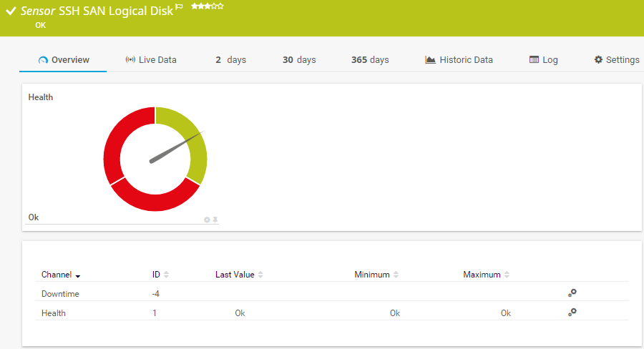The height and width of the screenshot is (349, 644).
Task: Click the pin icon under Health gauge
Action: [x=215, y=220]
